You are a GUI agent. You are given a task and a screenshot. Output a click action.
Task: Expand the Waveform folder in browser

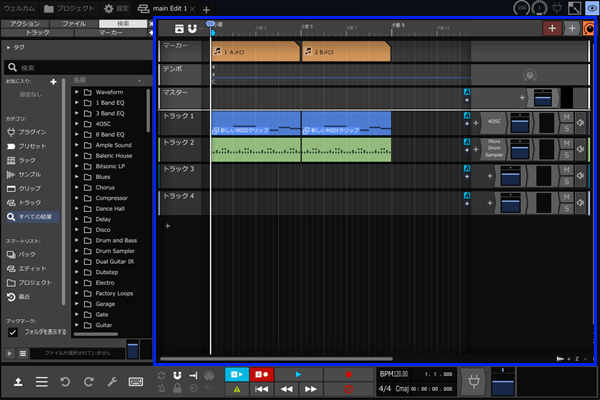point(77,92)
